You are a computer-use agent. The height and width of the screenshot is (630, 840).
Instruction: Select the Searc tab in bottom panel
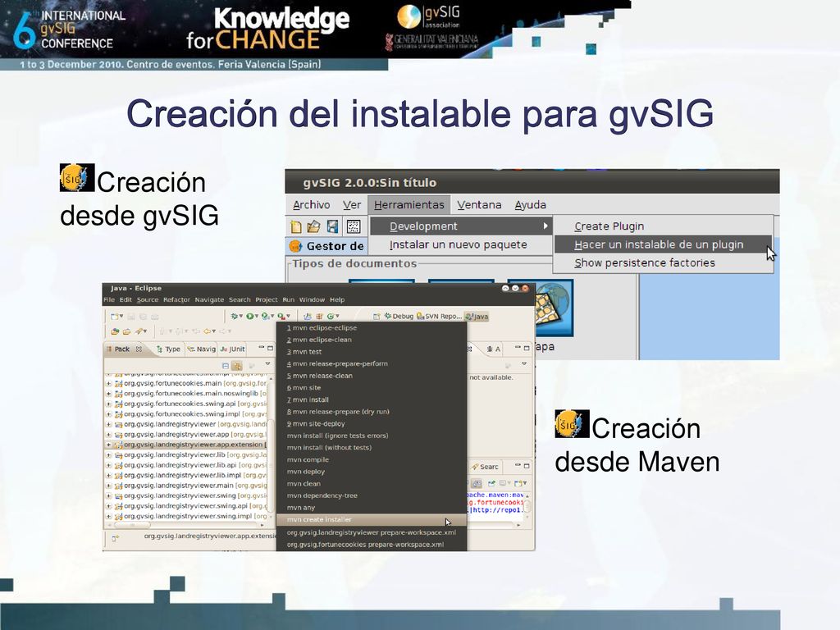coord(485,467)
